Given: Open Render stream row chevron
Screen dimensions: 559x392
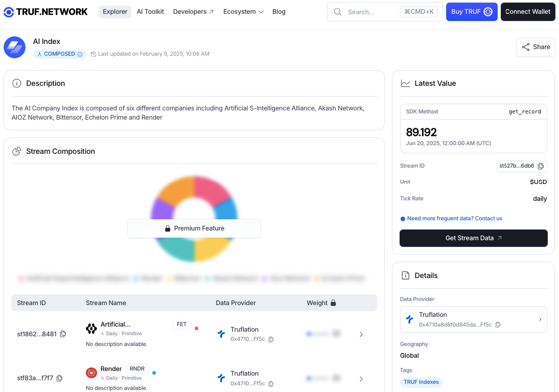Looking at the screenshot, I should 361,379.
